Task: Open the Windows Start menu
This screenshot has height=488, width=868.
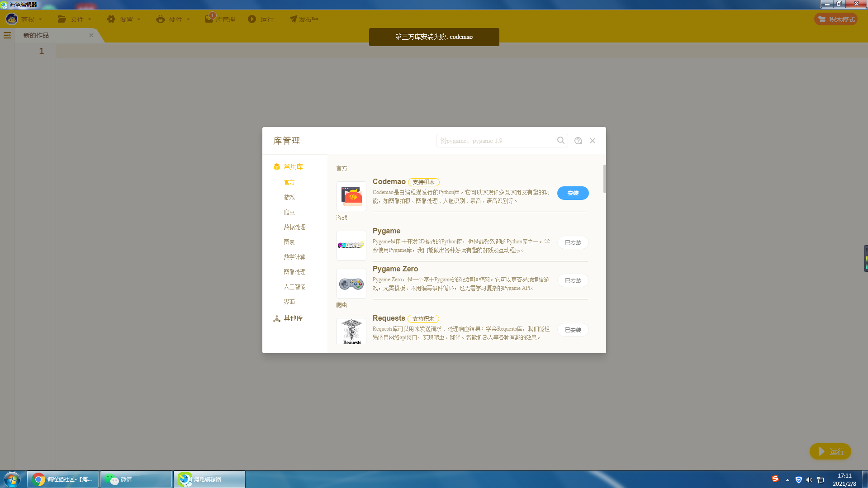Action: pyautogui.click(x=12, y=479)
